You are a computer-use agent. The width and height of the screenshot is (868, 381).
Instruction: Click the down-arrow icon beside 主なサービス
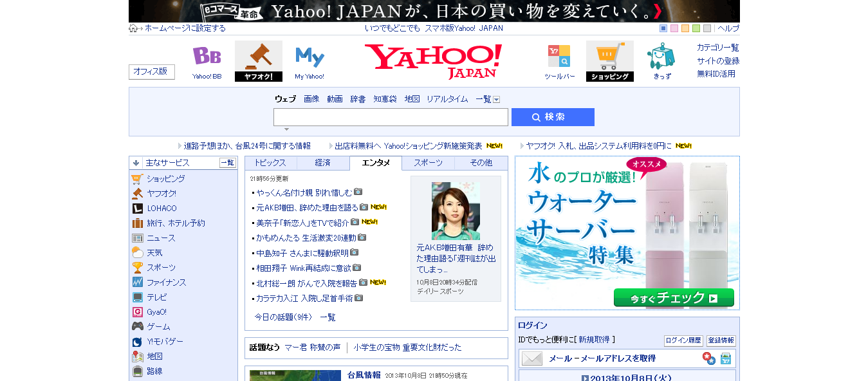(136, 163)
